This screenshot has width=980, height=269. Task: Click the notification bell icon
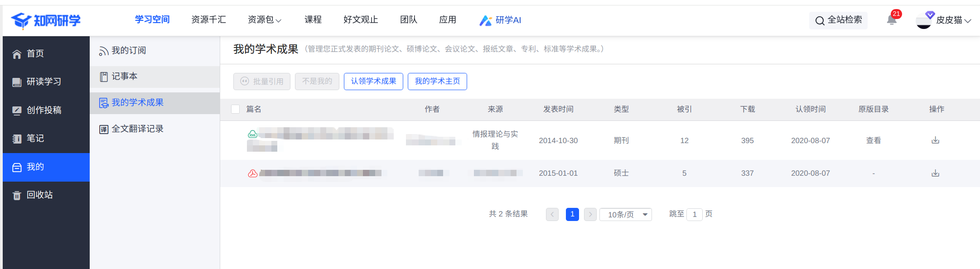coord(892,20)
